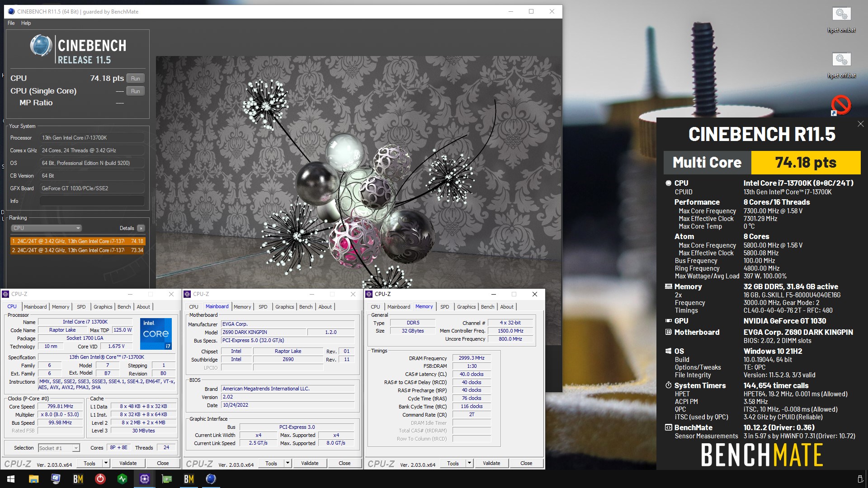Expand Tools dropdown arrow in Memory CPU-Z window

[469, 463]
